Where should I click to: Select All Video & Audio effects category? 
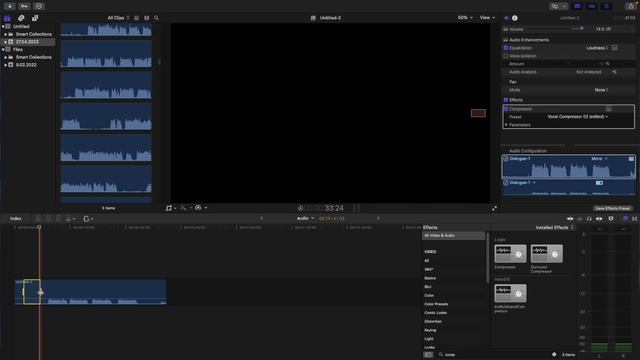point(453,236)
